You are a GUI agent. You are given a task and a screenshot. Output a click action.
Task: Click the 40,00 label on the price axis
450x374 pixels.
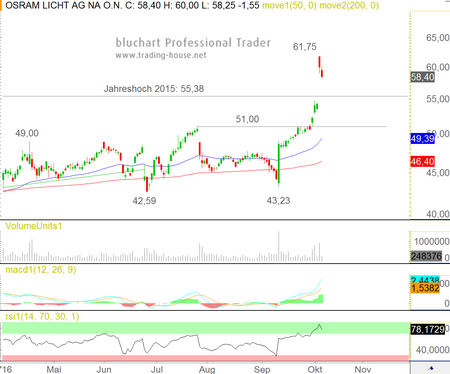(x=438, y=214)
